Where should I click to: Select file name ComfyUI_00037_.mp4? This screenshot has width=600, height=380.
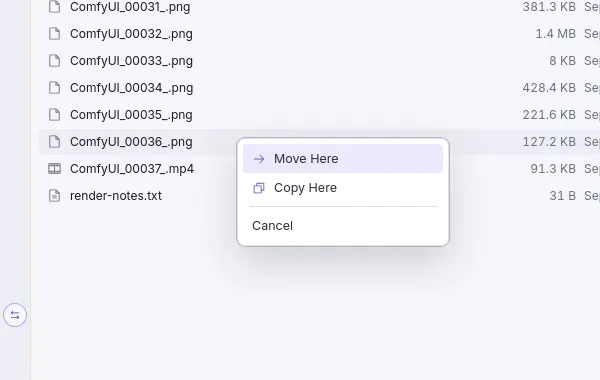coord(132,169)
